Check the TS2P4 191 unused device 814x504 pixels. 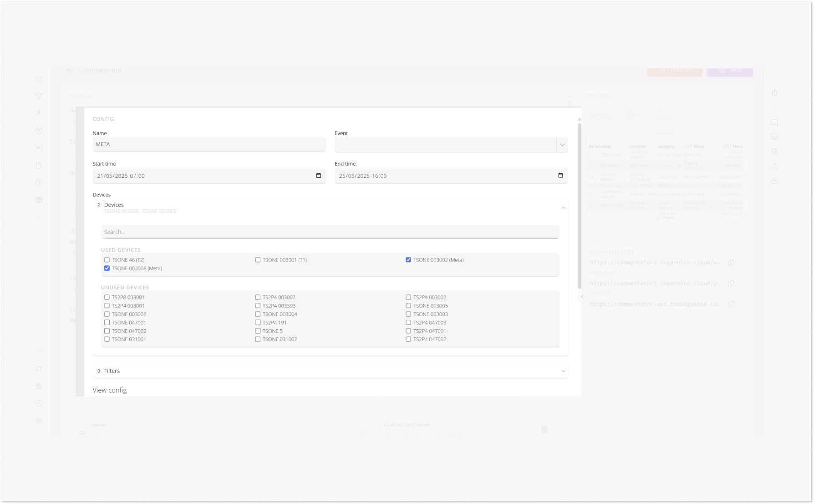(x=258, y=323)
